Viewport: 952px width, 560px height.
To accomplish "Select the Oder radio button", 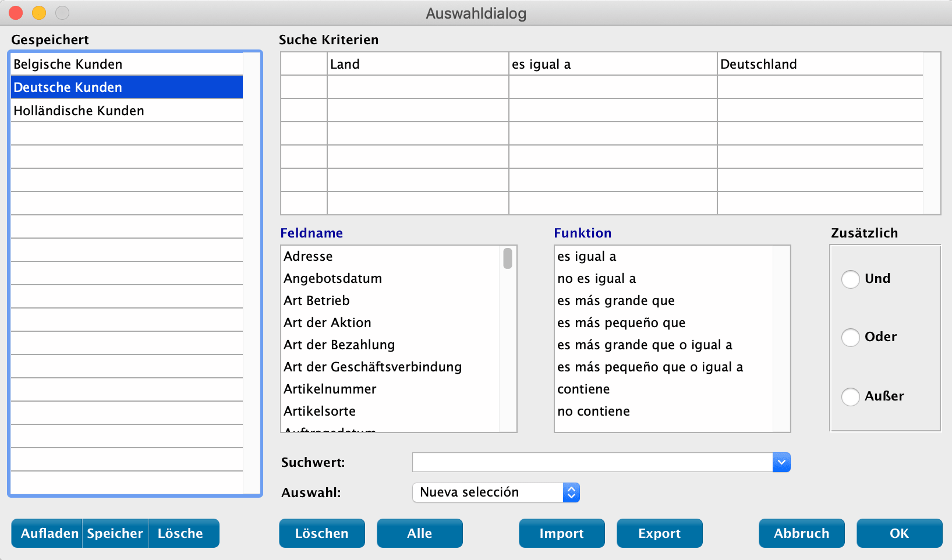I will click(x=850, y=337).
